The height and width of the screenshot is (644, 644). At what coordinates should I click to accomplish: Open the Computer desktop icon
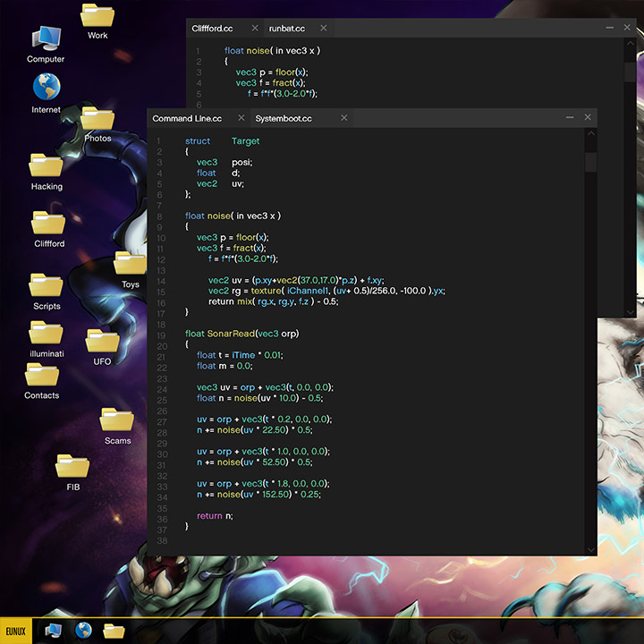click(46, 39)
